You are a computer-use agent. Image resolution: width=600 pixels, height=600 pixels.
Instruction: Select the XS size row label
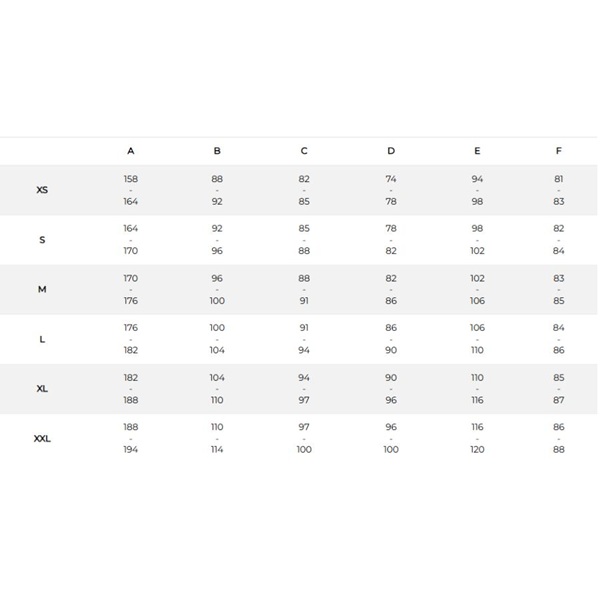coord(42,190)
